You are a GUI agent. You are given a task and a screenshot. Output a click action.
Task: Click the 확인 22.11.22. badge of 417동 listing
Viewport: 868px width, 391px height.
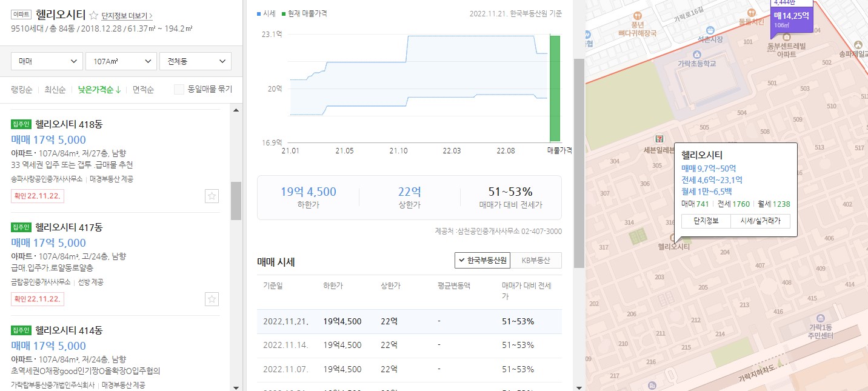click(38, 299)
